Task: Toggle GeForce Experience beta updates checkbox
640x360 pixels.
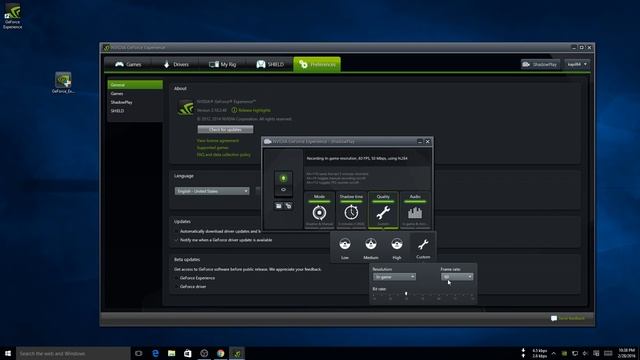Action: pos(177,278)
